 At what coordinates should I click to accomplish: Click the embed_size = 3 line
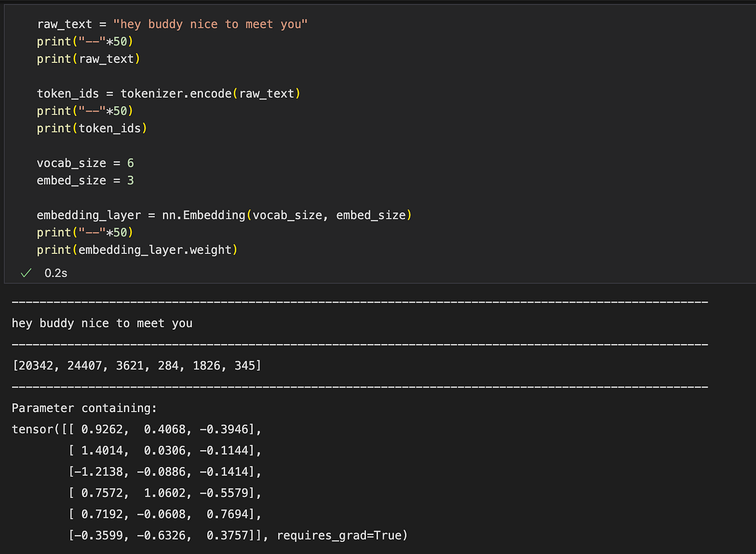pos(85,180)
